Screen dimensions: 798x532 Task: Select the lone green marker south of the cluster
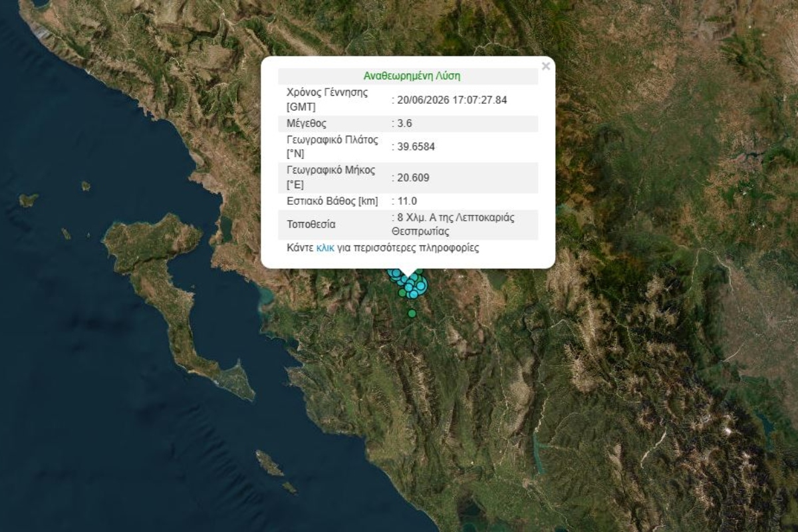point(412,313)
